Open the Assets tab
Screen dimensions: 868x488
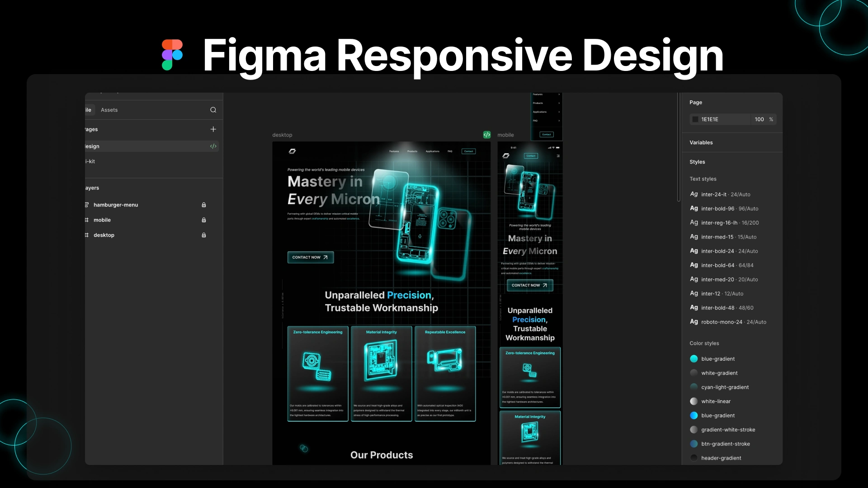109,110
